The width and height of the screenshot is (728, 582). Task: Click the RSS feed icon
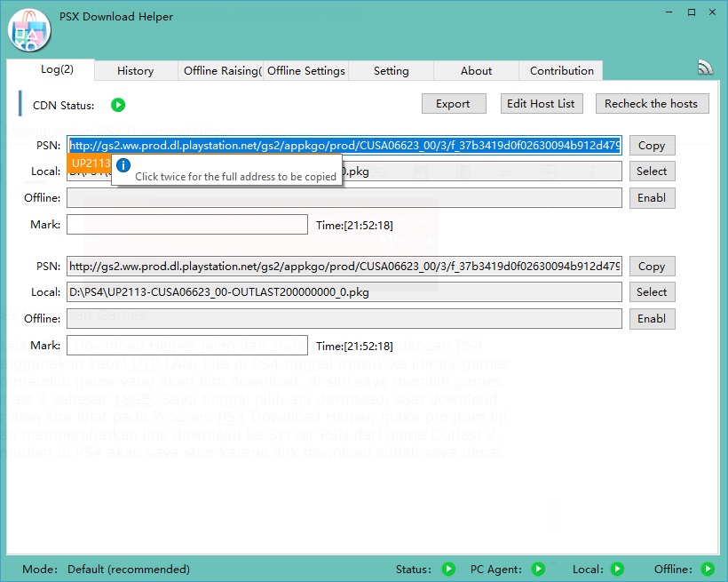tap(705, 68)
